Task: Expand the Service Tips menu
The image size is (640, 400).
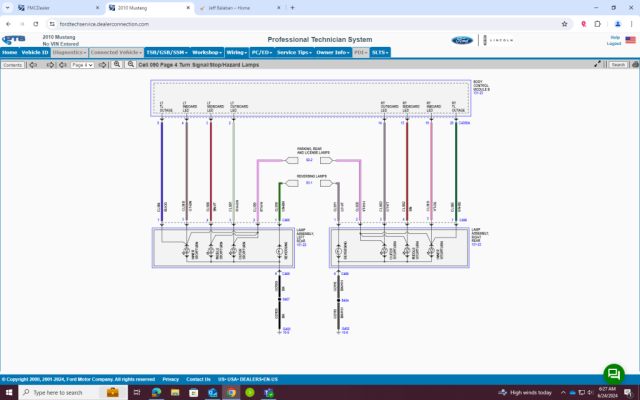Action: click(x=294, y=52)
